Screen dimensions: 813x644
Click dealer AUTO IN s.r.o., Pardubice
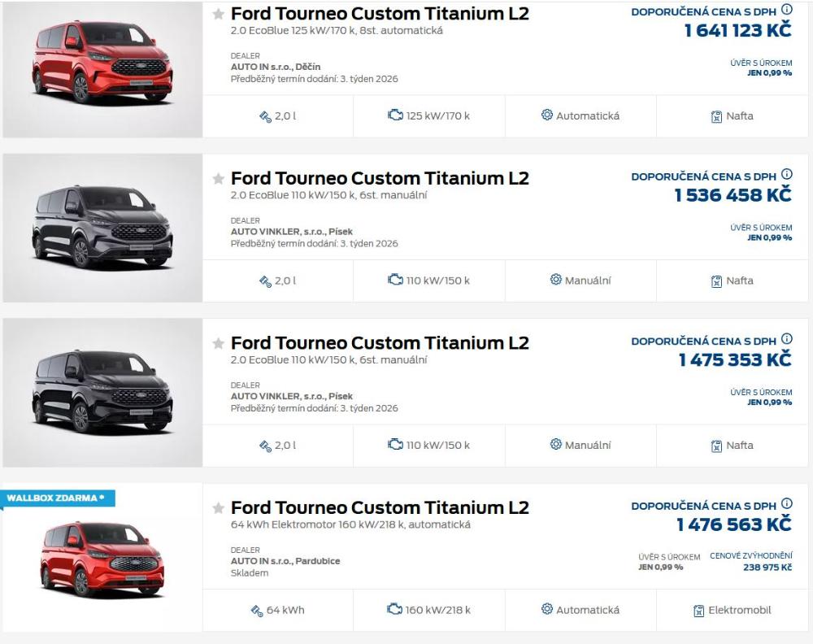285,561
